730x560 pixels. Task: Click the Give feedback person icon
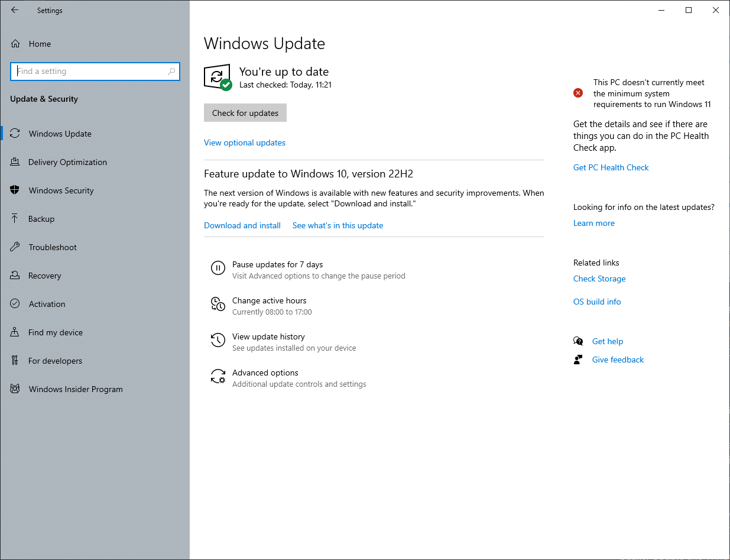pos(578,360)
